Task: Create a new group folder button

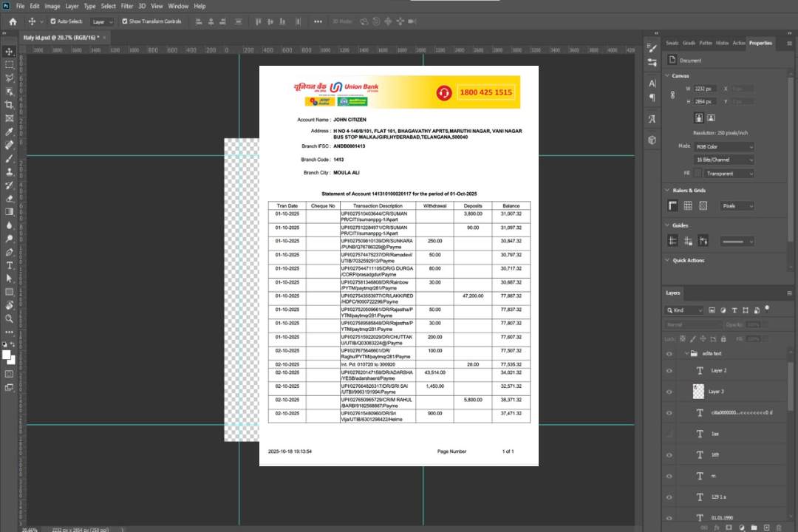Action: [754, 528]
